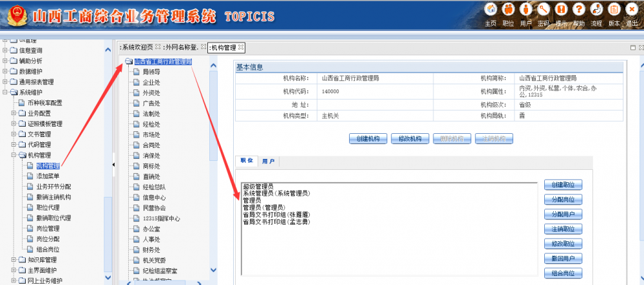Click 岗位管理 in the left menu

click(48, 228)
